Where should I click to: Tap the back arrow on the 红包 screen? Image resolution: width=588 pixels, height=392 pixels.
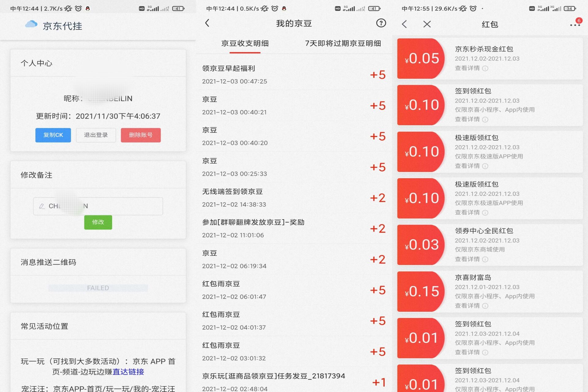(x=404, y=24)
